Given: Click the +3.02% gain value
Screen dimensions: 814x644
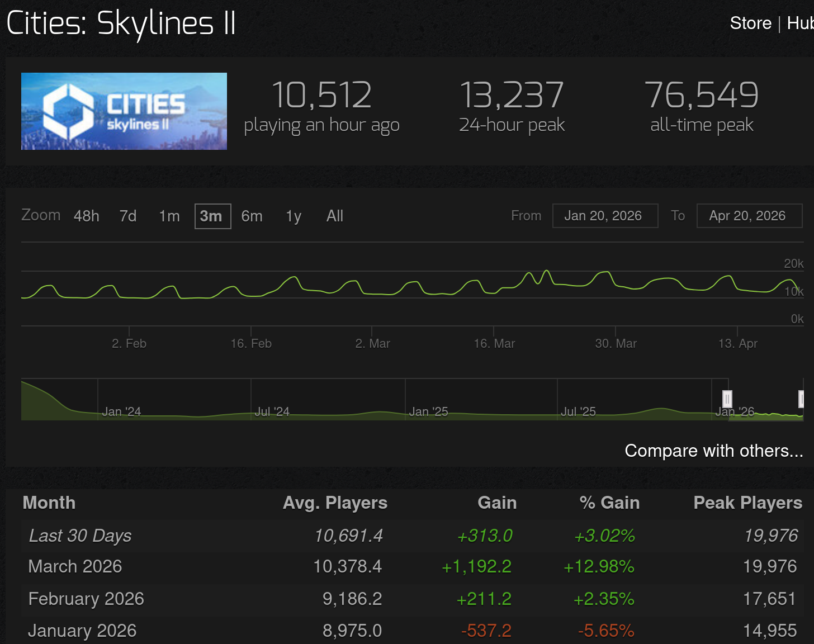Looking at the screenshot, I should click(604, 536).
